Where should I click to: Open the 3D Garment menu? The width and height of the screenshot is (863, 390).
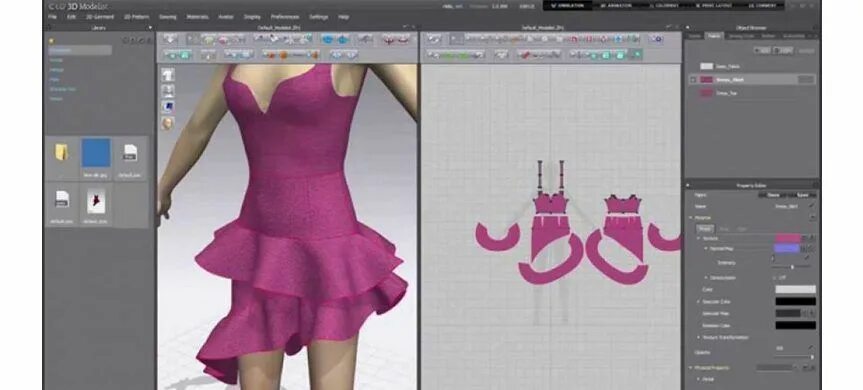point(99,17)
